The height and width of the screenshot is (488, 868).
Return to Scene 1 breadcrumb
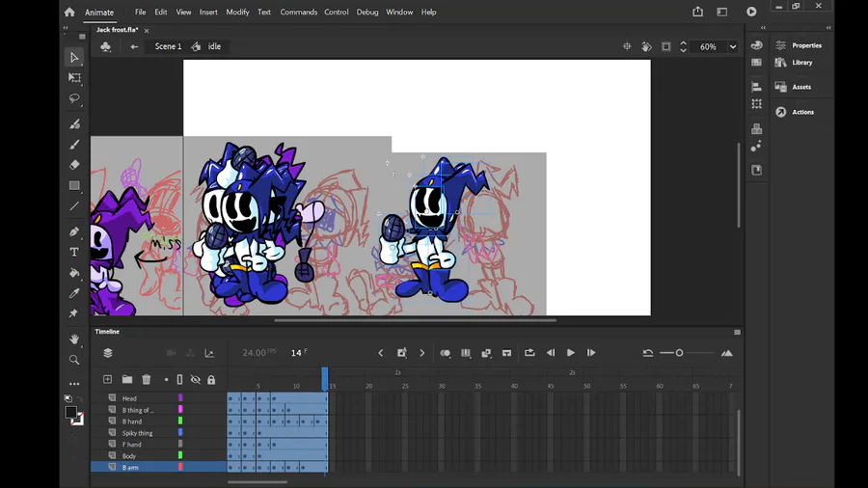pyautogui.click(x=168, y=46)
